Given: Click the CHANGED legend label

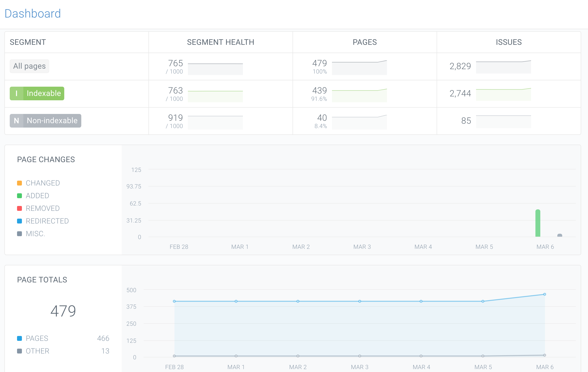Looking at the screenshot, I should [x=43, y=183].
